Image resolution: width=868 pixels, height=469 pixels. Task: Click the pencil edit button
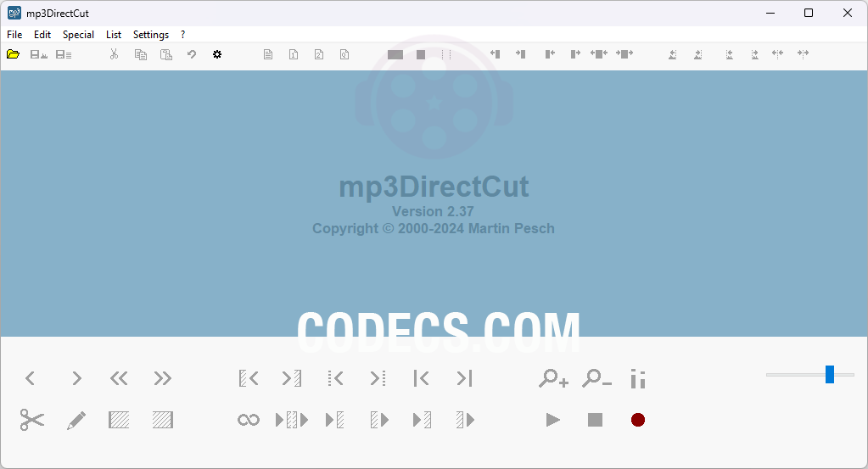click(x=76, y=421)
